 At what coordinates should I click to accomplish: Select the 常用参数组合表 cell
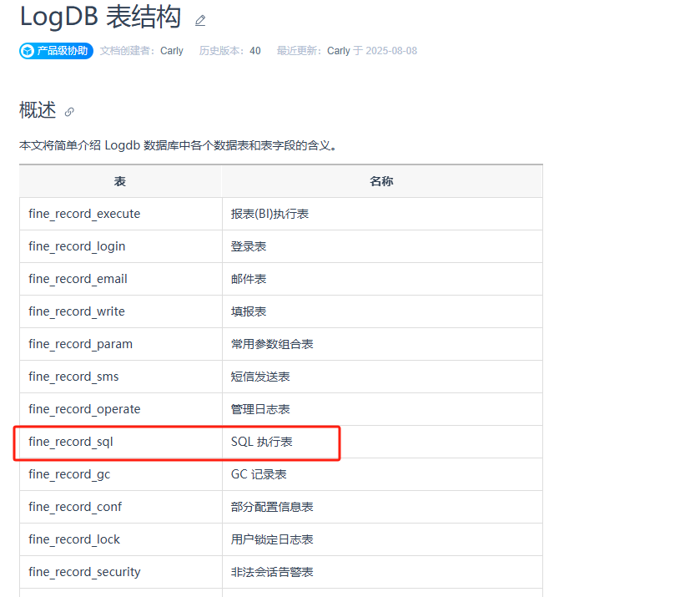tap(382, 345)
